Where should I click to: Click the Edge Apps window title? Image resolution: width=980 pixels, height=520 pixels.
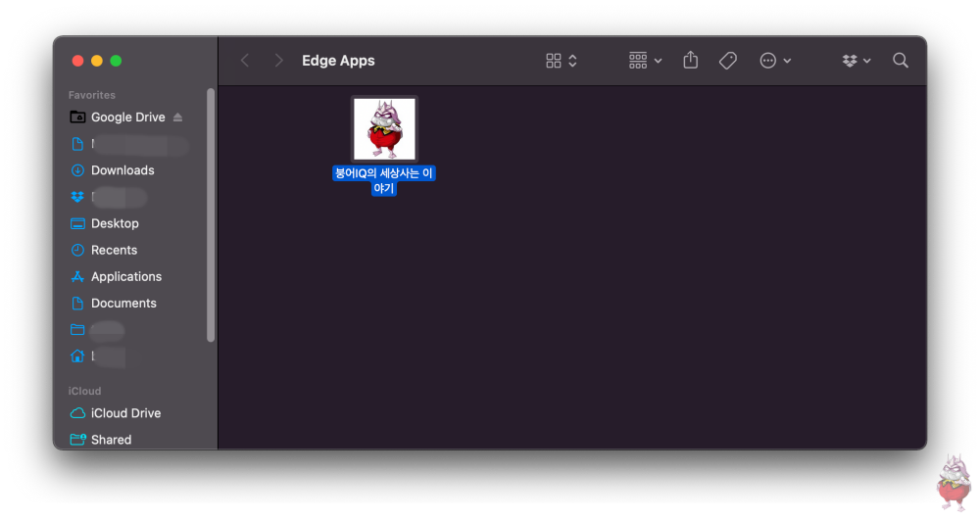338,61
